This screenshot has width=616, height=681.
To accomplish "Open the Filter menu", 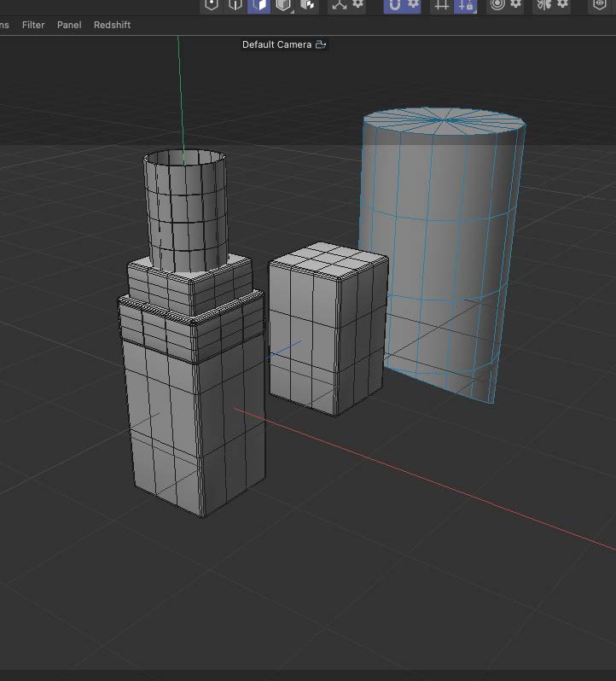I will pyautogui.click(x=33, y=25).
